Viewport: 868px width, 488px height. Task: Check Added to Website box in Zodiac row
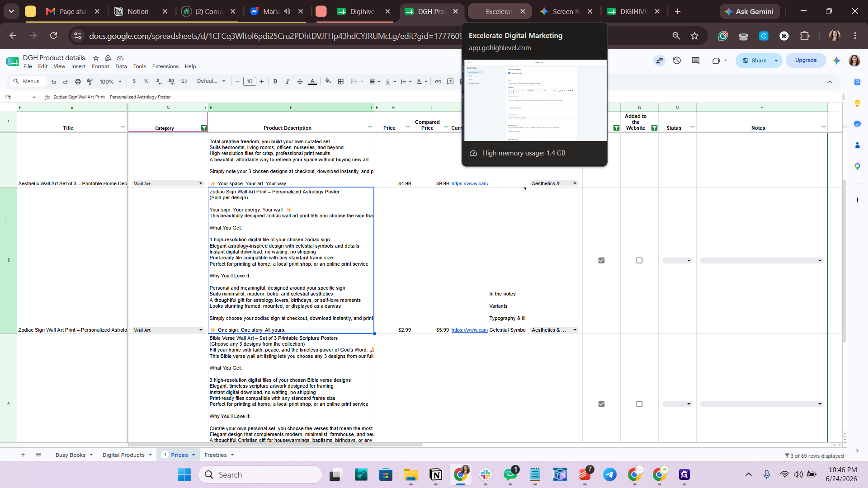pyautogui.click(x=639, y=260)
